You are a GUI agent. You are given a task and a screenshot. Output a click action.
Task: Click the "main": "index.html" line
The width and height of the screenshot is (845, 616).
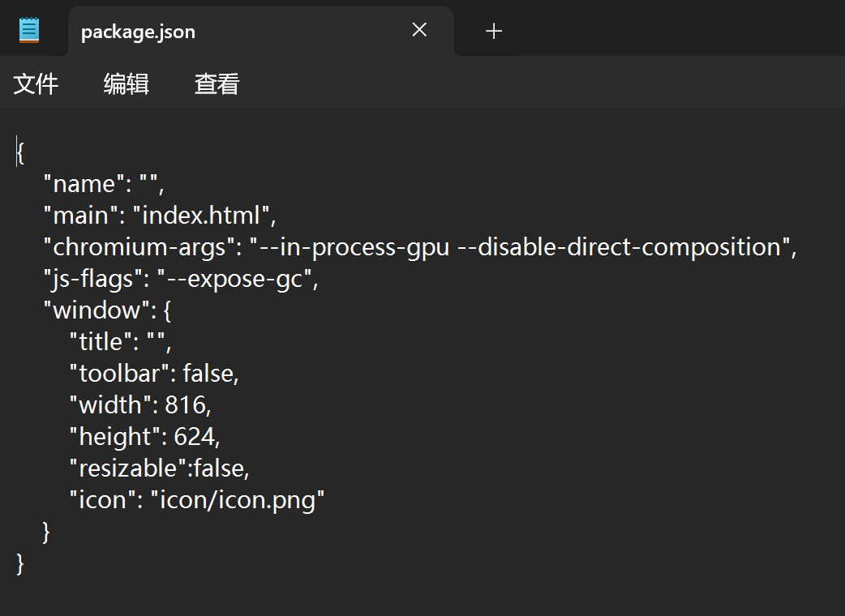pyautogui.click(x=160, y=216)
